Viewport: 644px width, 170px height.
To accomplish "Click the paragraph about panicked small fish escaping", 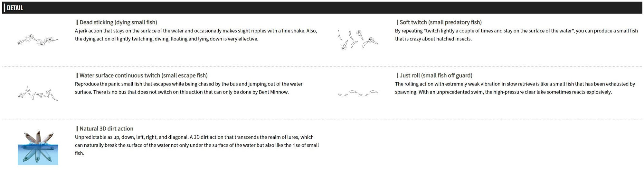I will point(189,88).
